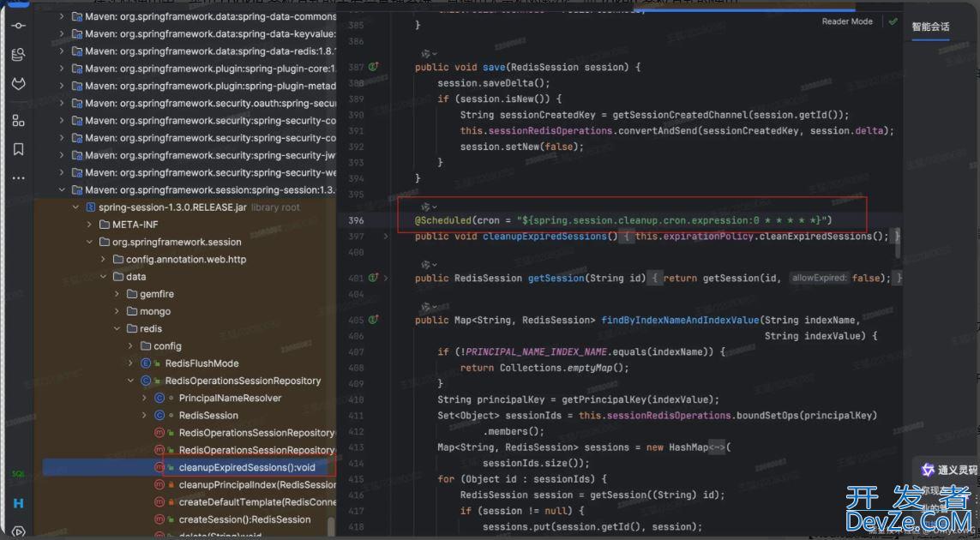980x540 pixels.
Task: Expand Maven spring-data-redis library node
Action: 62,51
